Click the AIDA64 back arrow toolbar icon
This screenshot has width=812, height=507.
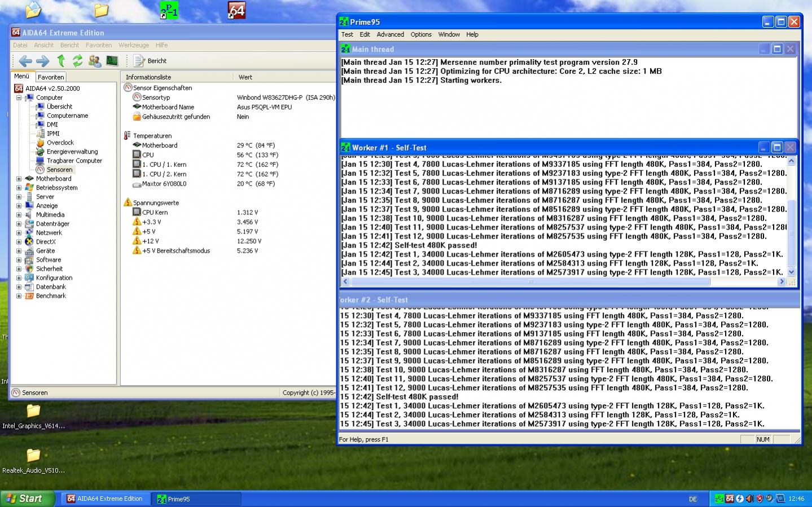(25, 61)
